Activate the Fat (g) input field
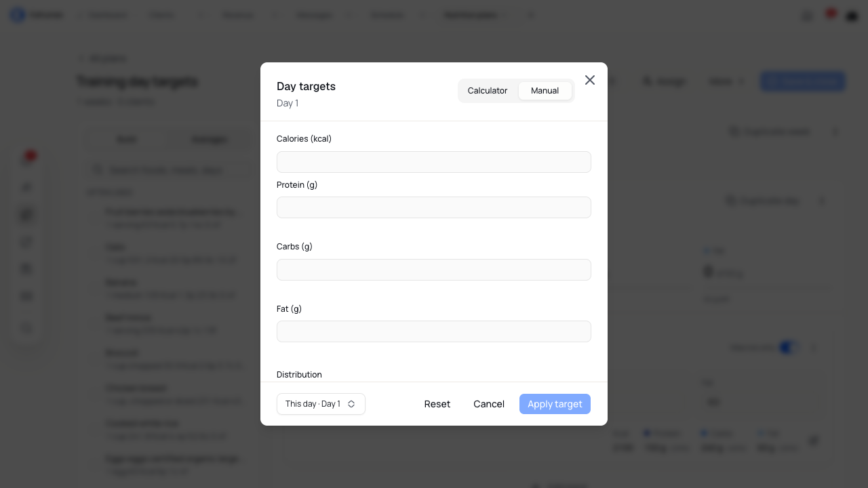The width and height of the screenshot is (868, 488). 434,331
